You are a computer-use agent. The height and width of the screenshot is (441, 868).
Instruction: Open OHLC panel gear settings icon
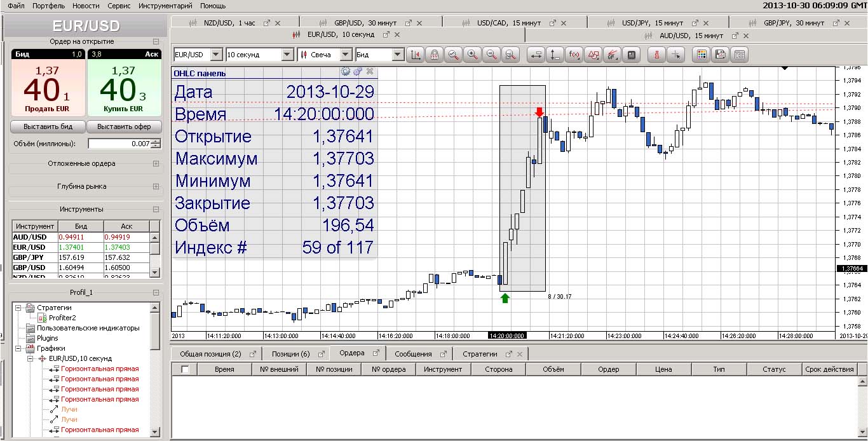pyautogui.click(x=346, y=72)
